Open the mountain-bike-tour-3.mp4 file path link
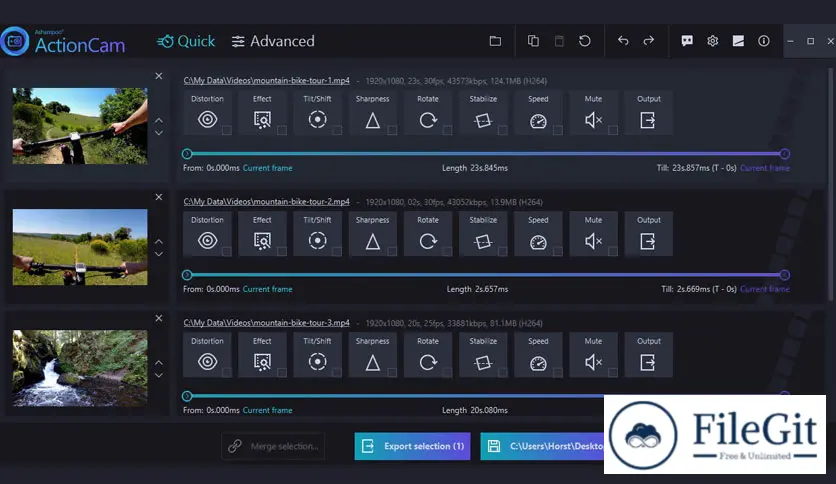Image resolution: width=836 pixels, height=484 pixels. click(x=267, y=322)
